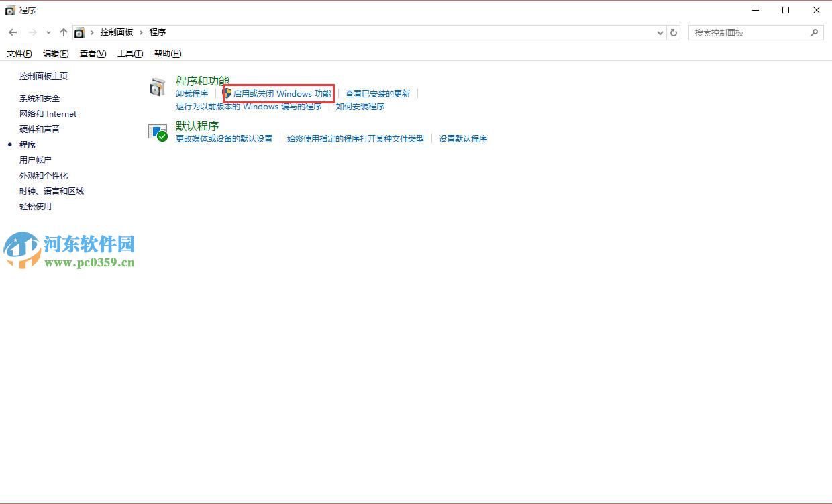Viewport: 832px width, 504px height.
Task: Click the search magnifier in 搜索控制面板 box
Action: tap(814, 32)
